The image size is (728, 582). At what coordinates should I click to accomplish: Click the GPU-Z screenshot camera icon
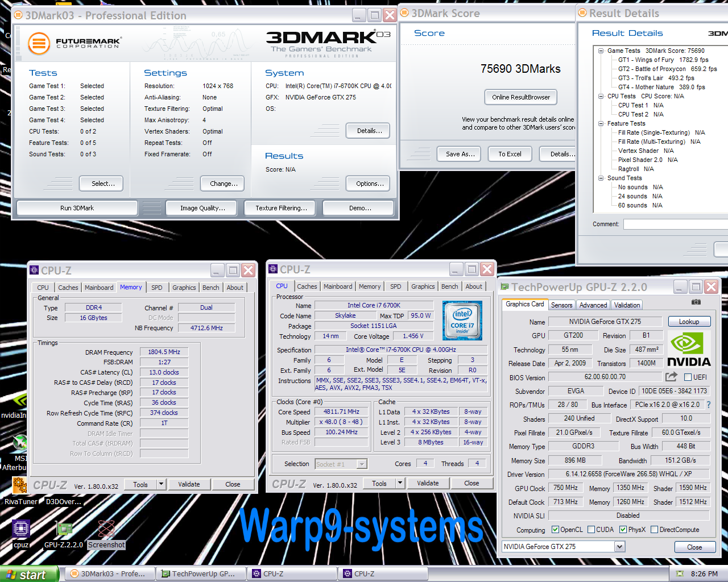696,302
